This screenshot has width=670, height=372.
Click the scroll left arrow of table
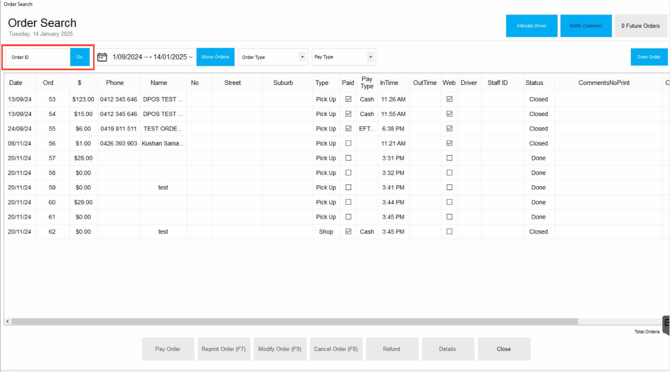(8, 321)
